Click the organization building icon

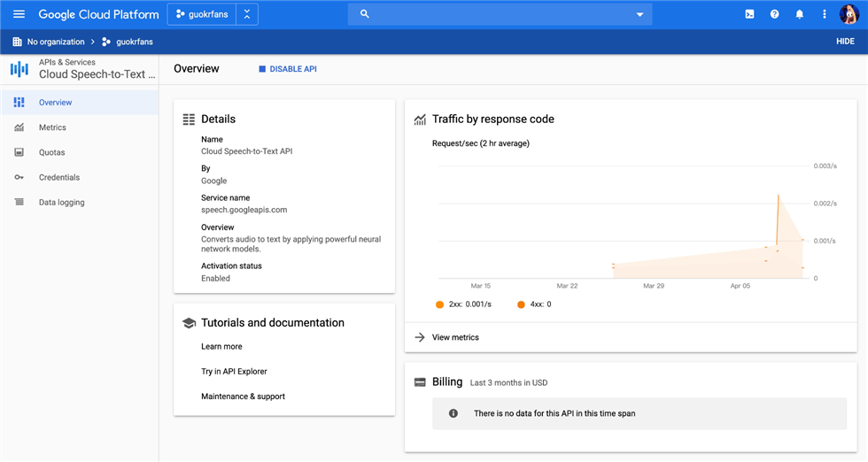(x=17, y=42)
